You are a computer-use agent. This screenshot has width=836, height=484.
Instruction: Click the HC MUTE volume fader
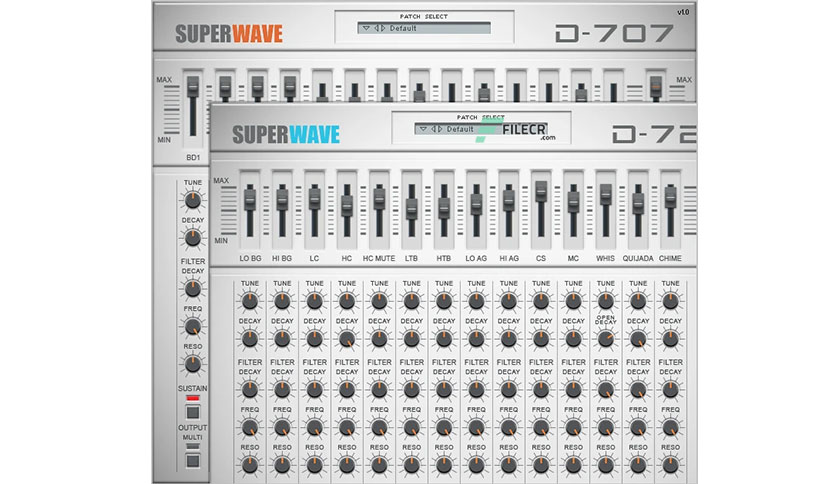pos(379,199)
